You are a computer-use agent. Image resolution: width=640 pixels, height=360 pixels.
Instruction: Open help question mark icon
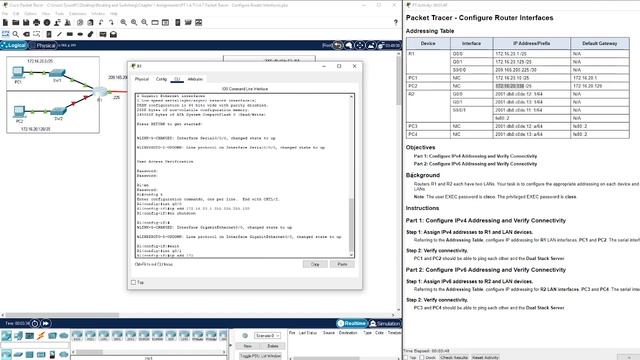396,22
